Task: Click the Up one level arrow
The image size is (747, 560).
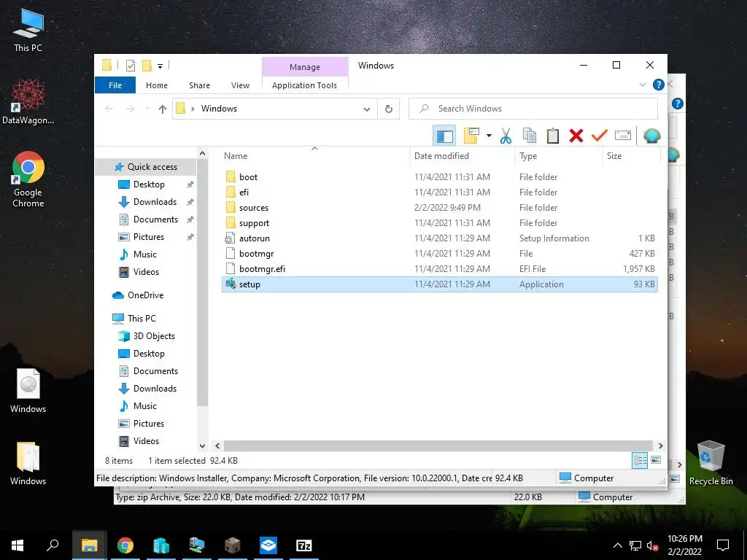Action: pyautogui.click(x=163, y=109)
